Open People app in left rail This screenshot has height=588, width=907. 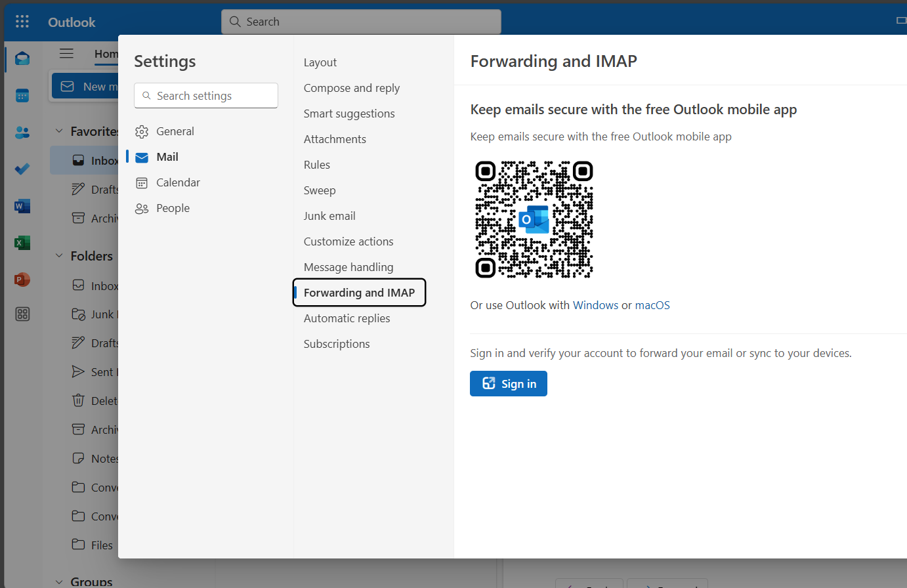[22, 133]
